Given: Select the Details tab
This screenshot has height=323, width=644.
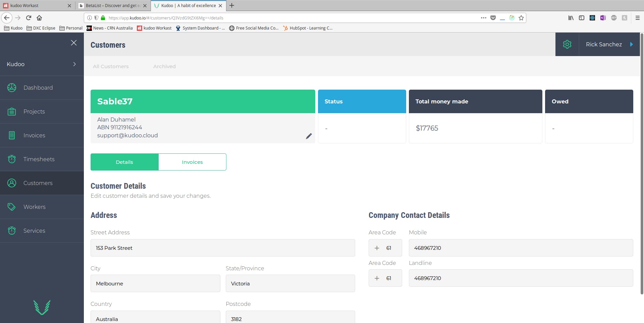Looking at the screenshot, I should click(x=124, y=162).
